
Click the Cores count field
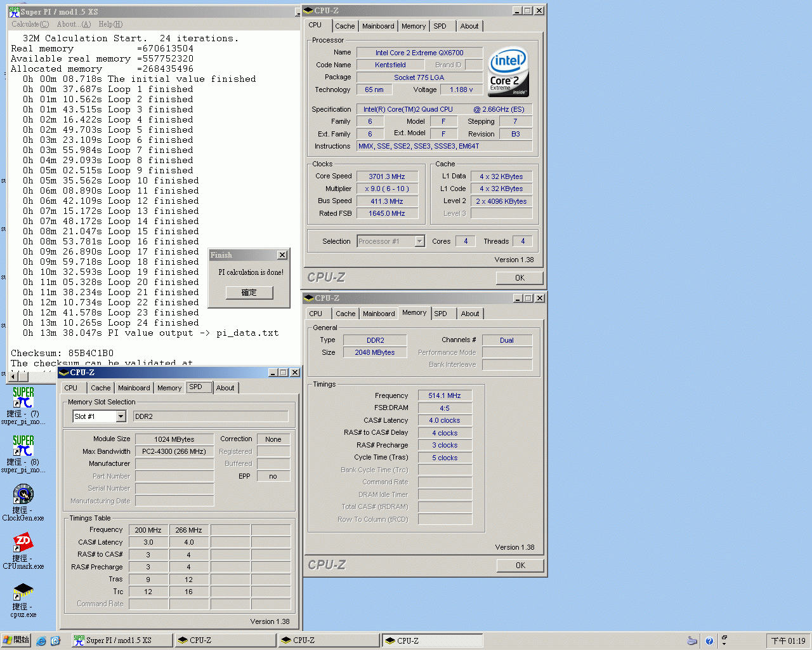pyautogui.click(x=466, y=241)
